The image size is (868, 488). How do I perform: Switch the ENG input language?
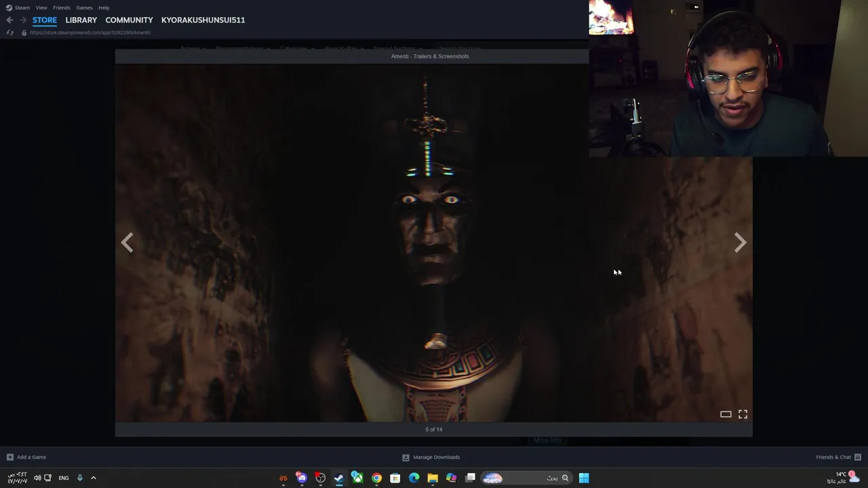64,478
